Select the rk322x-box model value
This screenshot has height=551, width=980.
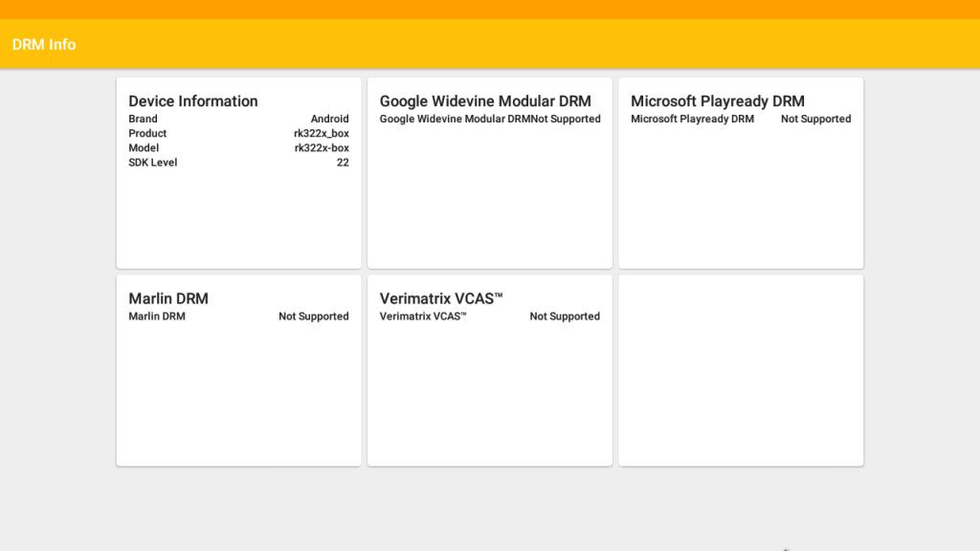[x=322, y=147]
